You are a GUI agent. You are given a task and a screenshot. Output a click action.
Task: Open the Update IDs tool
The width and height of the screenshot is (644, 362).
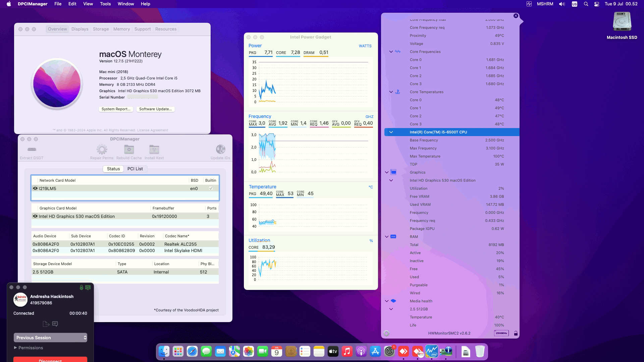[x=220, y=148]
